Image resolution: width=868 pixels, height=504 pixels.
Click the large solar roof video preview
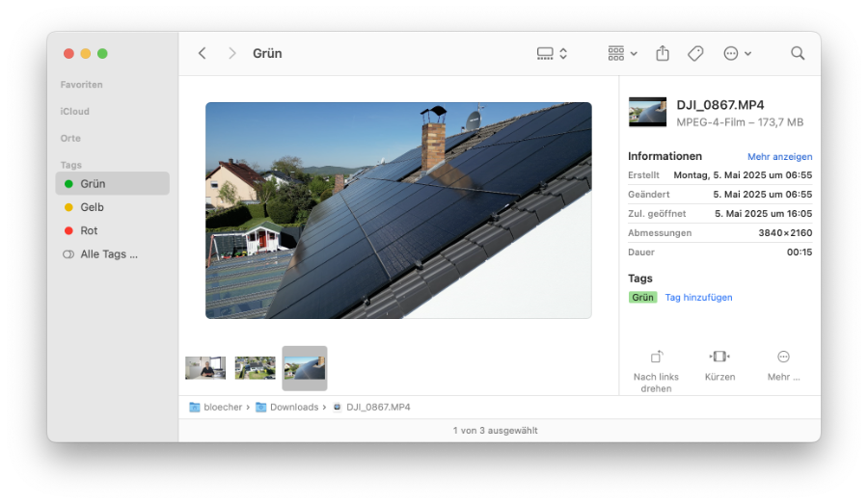pos(398,210)
